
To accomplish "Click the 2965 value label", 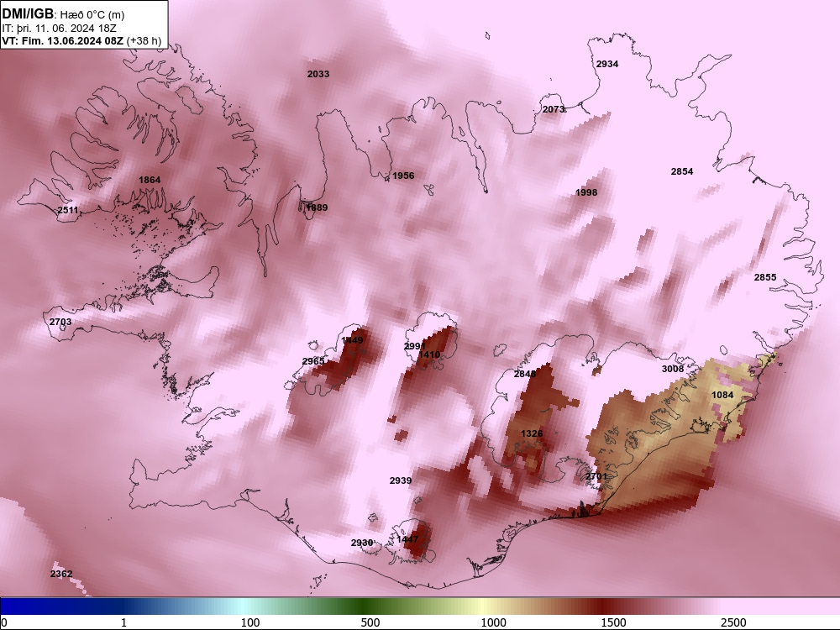I will pos(313,361).
